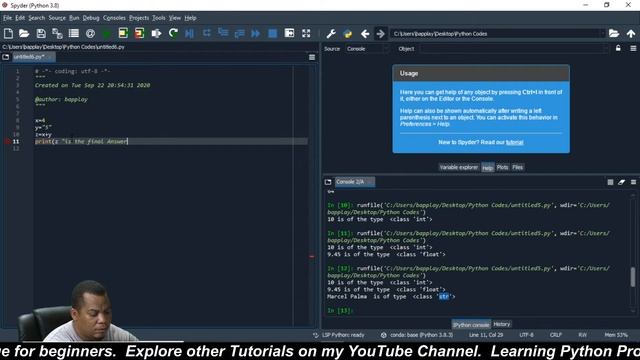Viewport: 640px width, 360px height.
Task: Click the debugger Run current line icon
Action: click(207, 33)
